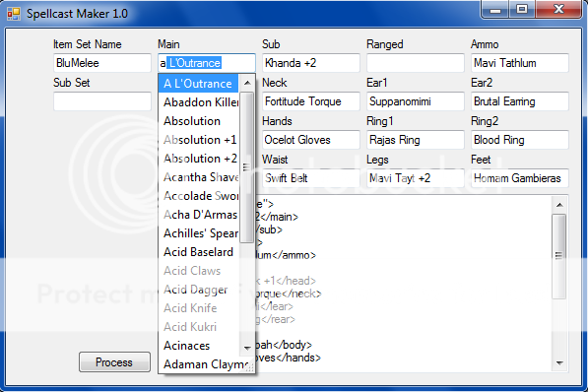Click the Neck field with Fortitude Torque
This screenshot has height=392, width=588.
311,101
